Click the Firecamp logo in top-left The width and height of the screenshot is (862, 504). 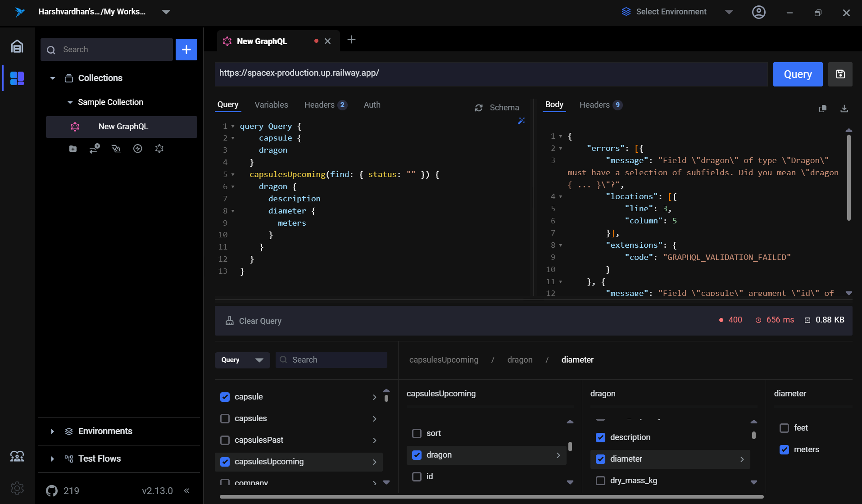tap(20, 12)
